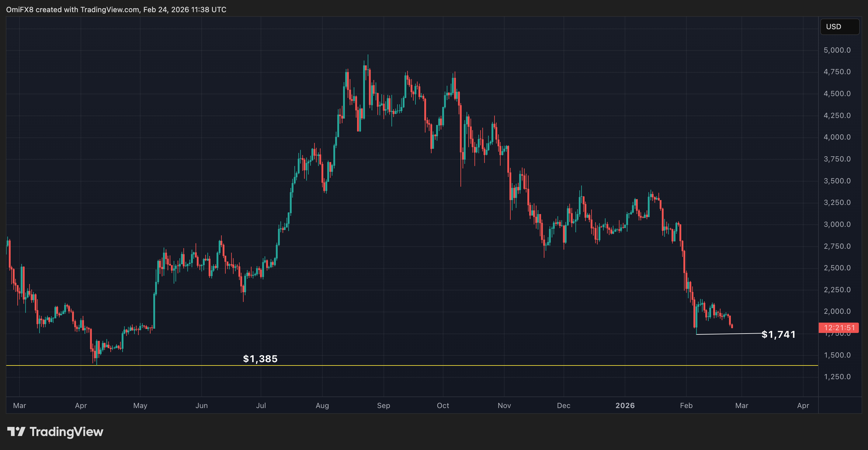868x450 pixels.
Task: Click the red countdown timer showing 12:21:51
Action: coord(839,327)
